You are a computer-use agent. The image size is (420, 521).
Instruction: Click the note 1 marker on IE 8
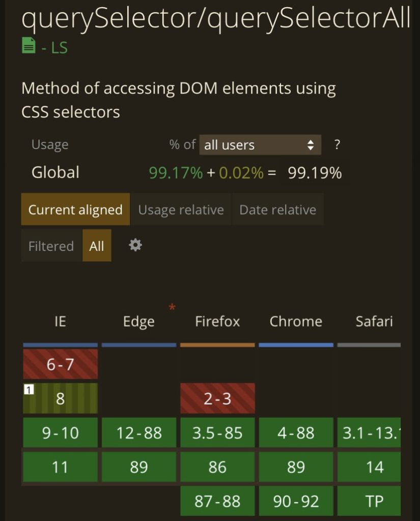[29, 389]
